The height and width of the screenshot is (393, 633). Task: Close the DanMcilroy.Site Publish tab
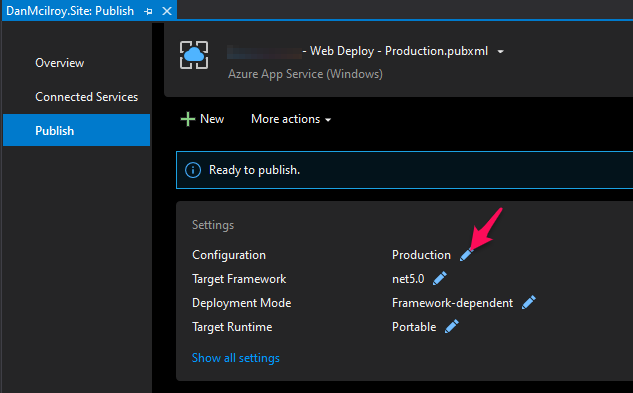(167, 11)
